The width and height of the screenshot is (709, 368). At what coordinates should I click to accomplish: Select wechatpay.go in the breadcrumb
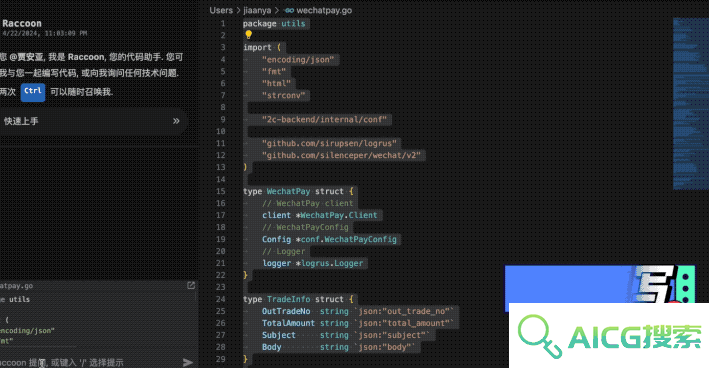[x=324, y=10]
